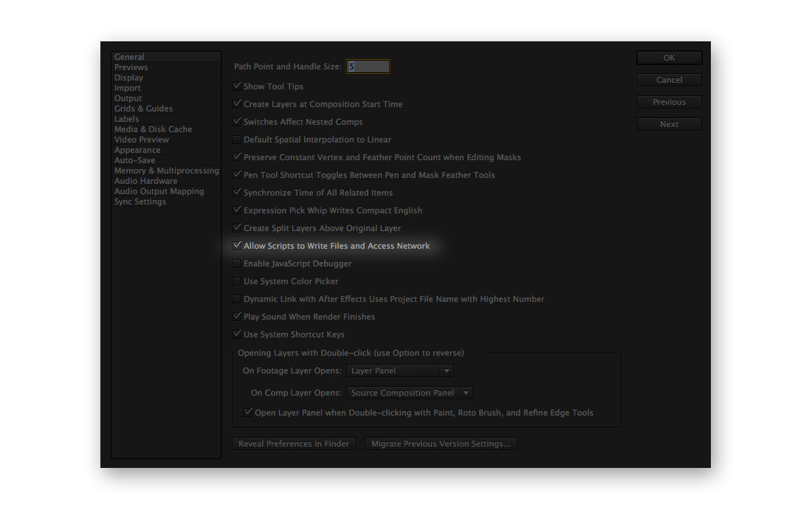
Task: Disable Play Sound When Render Finishes
Action: click(237, 317)
